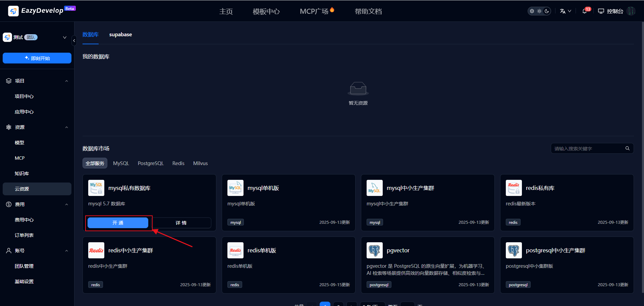The width and height of the screenshot is (644, 306).
Task: Click the 开通 button for mysql私有数据库
Action: 118,223
